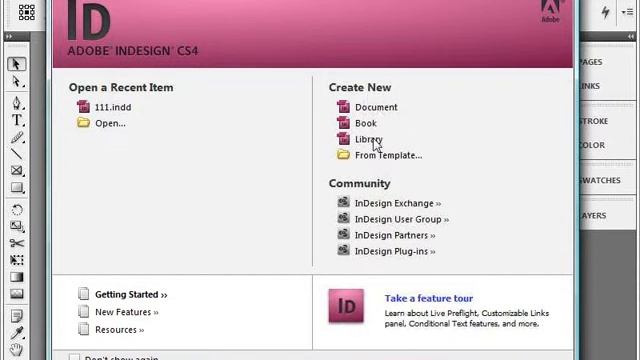Click Take a feature tour link

tap(429, 298)
